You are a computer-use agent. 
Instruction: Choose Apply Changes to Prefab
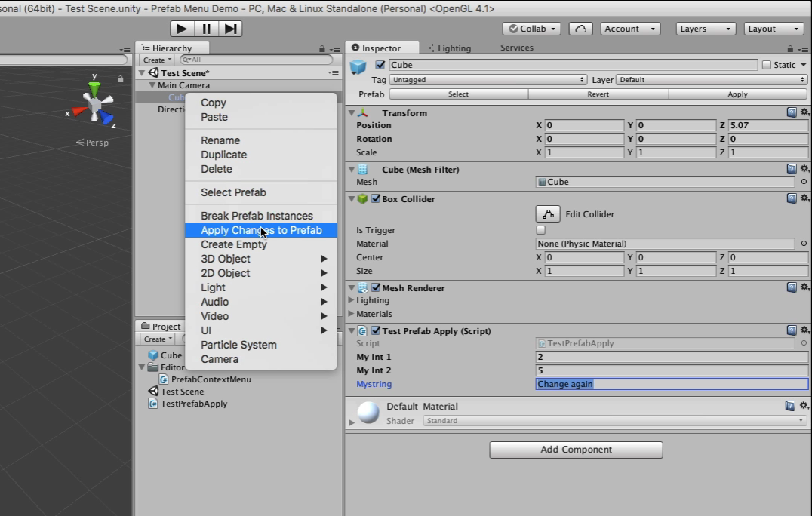[261, 230]
